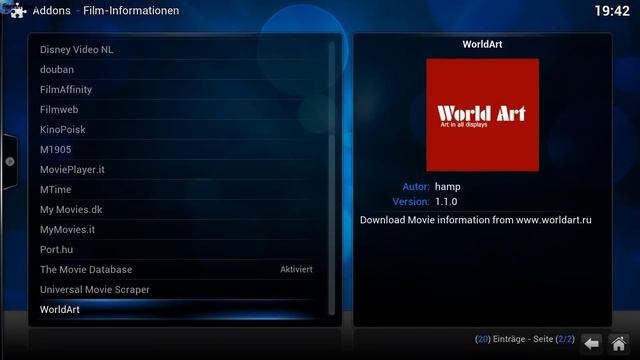Select the KinoPoisk entry
Viewport: 640px width, 360px height.
(x=178, y=129)
